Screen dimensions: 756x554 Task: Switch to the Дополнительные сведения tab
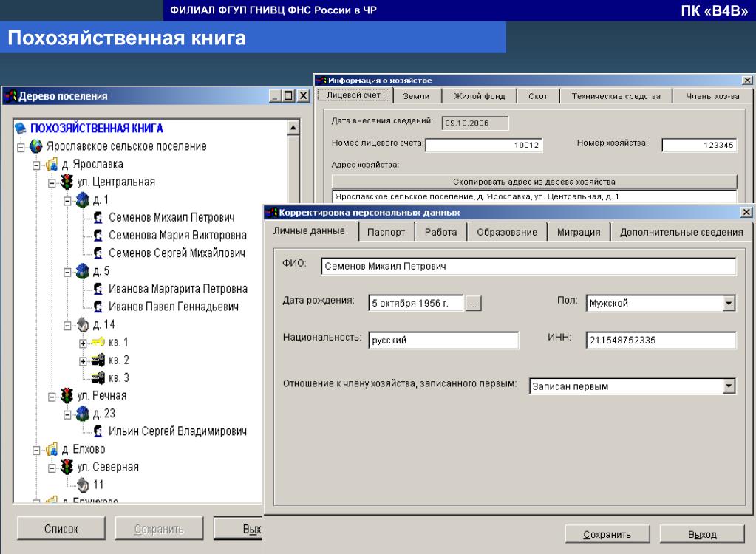[x=681, y=232]
